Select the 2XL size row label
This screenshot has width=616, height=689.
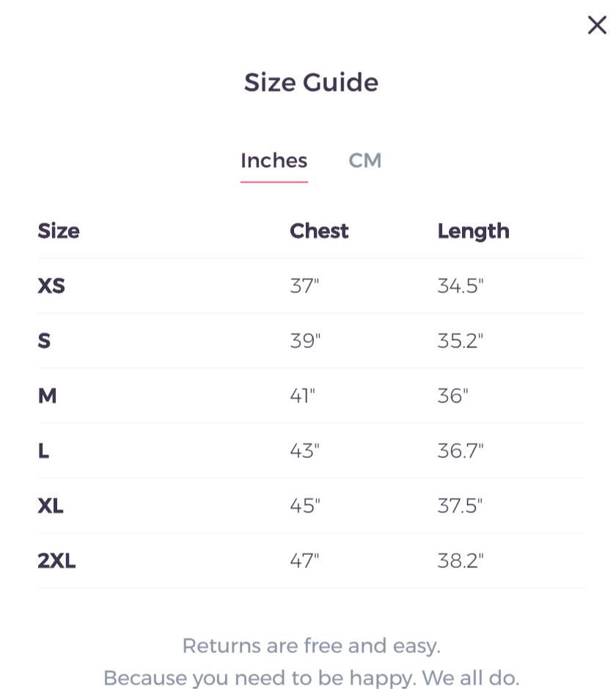tap(56, 561)
